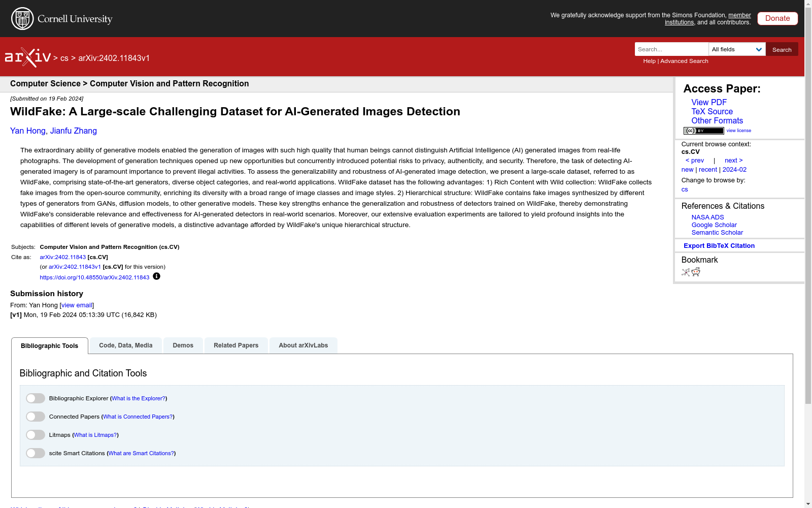Open the View PDF link
The height and width of the screenshot is (508, 812).
point(709,102)
